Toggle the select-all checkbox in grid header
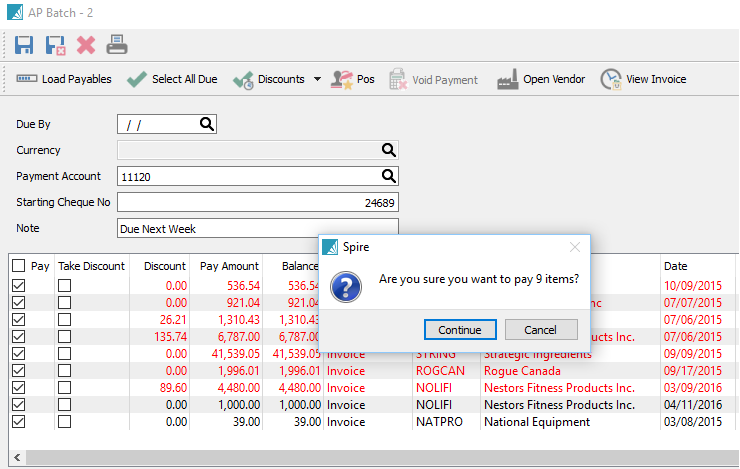The image size is (740, 469). (x=18, y=266)
